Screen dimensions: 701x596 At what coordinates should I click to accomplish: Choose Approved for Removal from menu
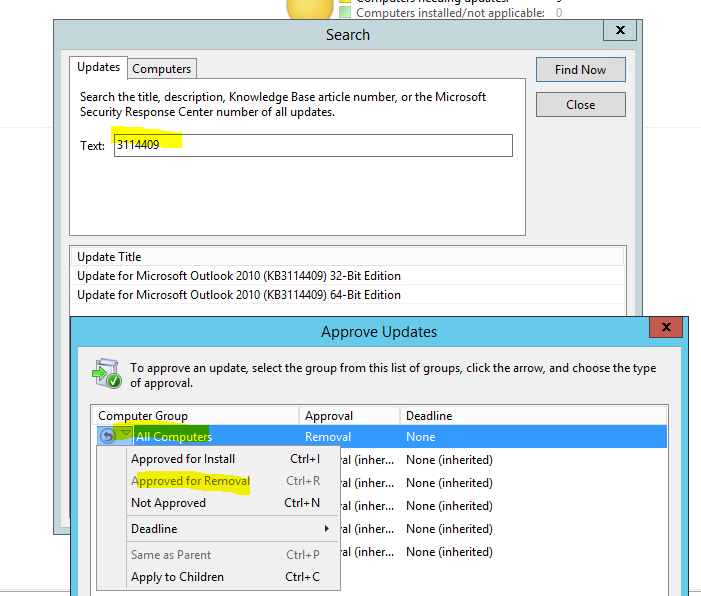coord(219,481)
